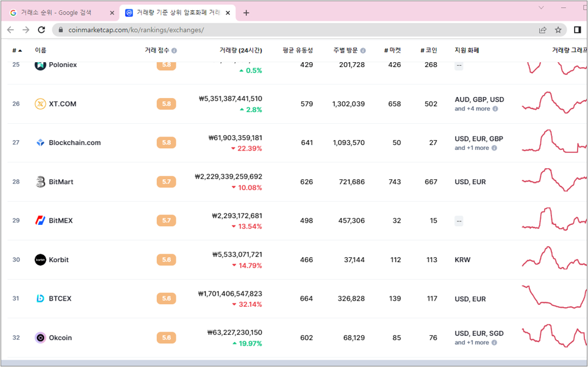Click the Blockchain.com logo icon
The height and width of the screenshot is (367, 588).
(40, 143)
